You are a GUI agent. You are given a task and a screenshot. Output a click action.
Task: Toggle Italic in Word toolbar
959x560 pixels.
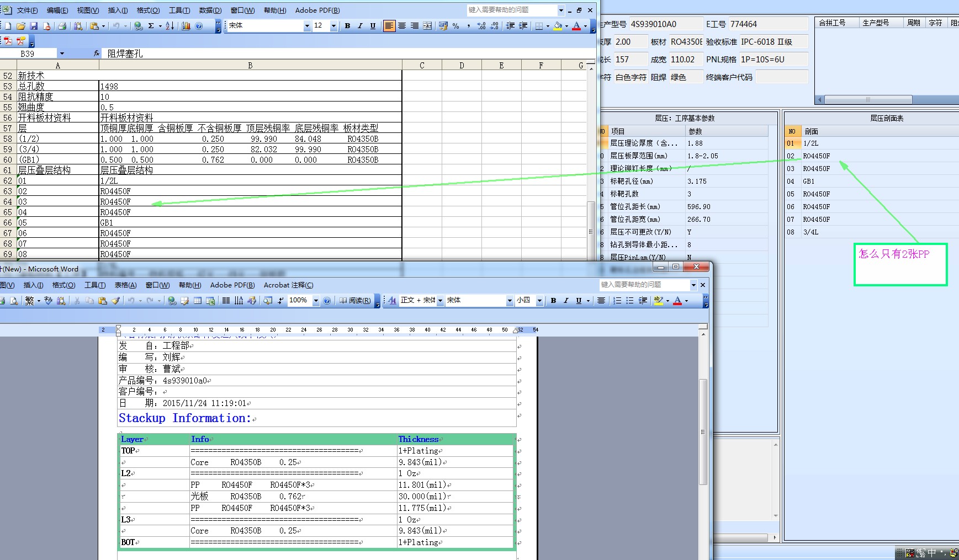(x=566, y=301)
